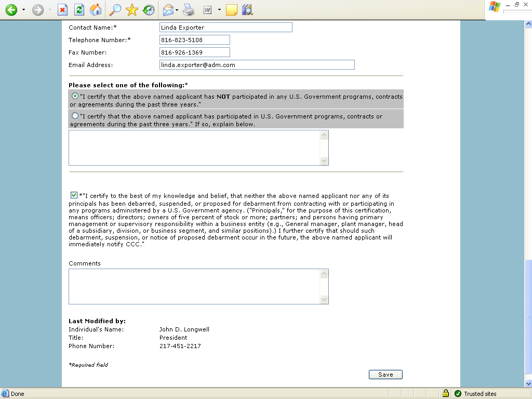This screenshot has height=399, width=532.
Task: Click the Stop loading icon
Action: (x=62, y=10)
